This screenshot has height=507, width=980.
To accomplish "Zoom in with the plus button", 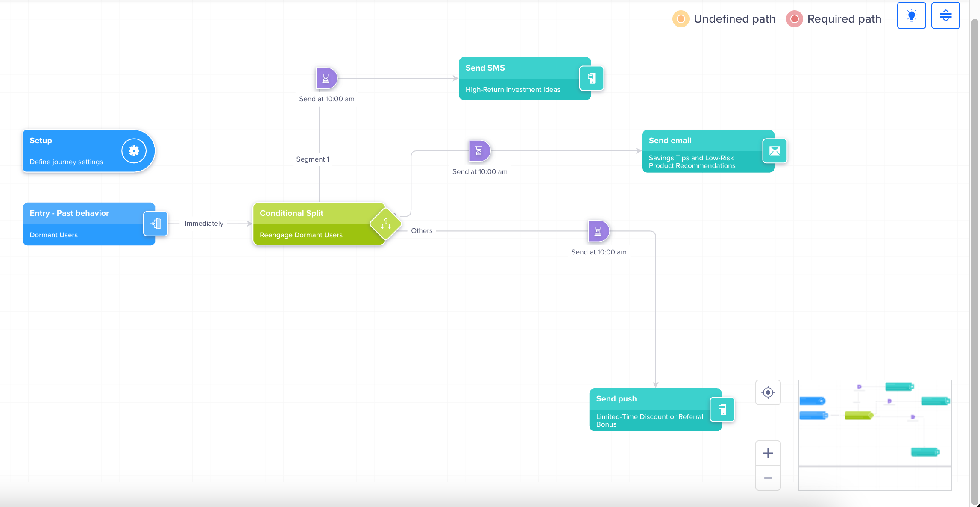I will pyautogui.click(x=768, y=453).
